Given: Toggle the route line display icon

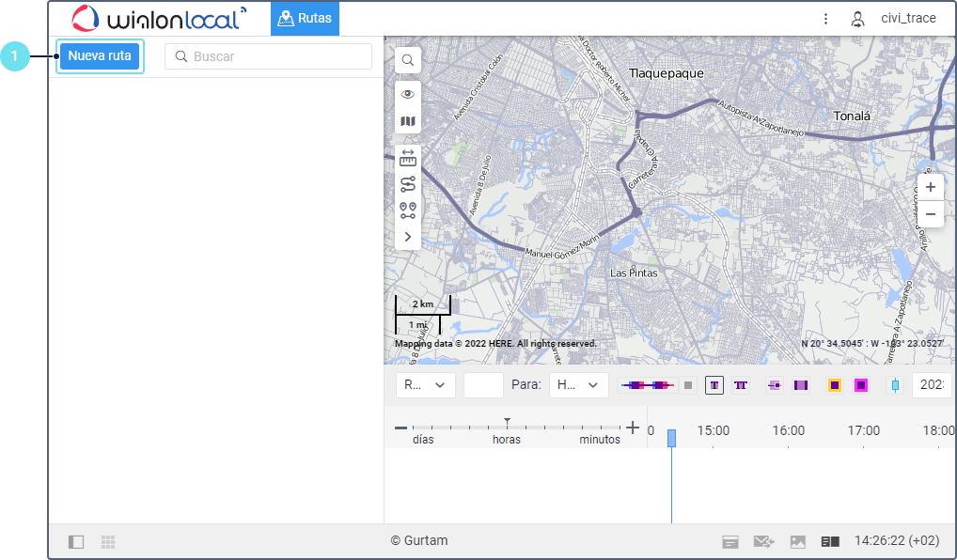Looking at the screenshot, I should [647, 385].
